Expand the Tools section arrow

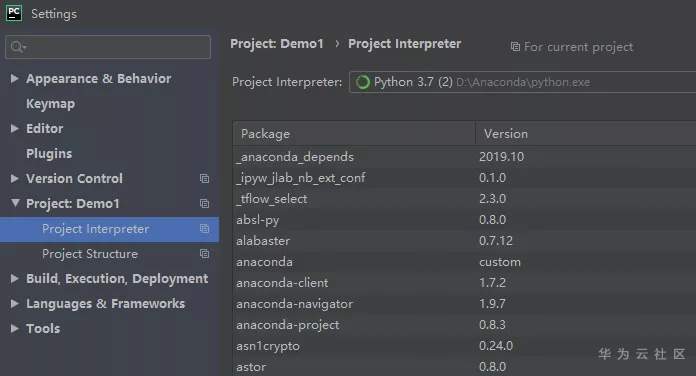15,329
